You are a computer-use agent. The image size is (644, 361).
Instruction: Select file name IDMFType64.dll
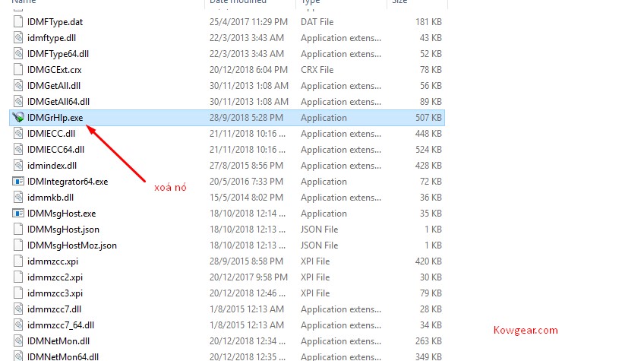pos(58,54)
